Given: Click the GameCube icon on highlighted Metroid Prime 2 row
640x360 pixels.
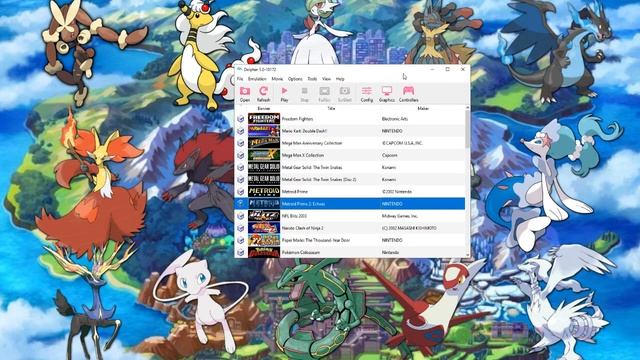Looking at the screenshot, I should point(241,204).
